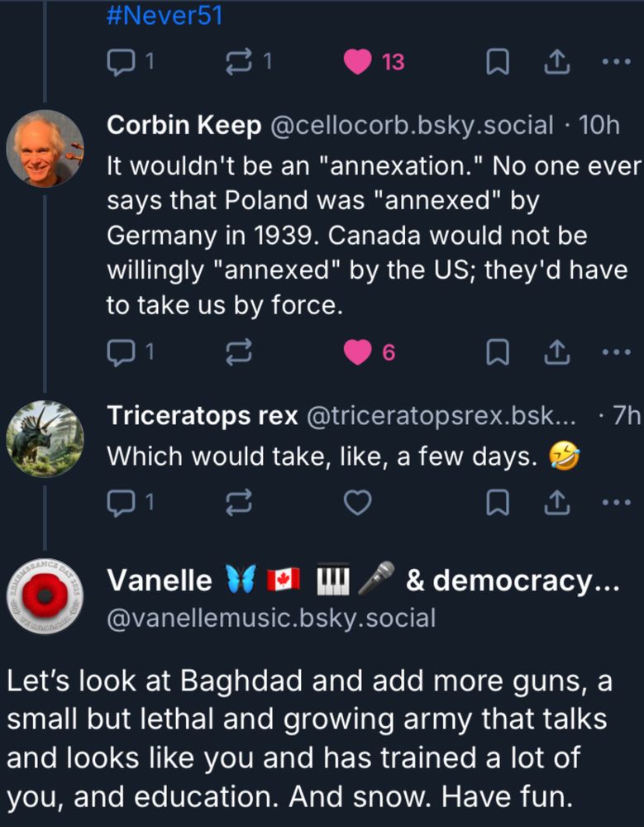This screenshot has width=644, height=827.
Task: Unlike Corbin Keep's post with 6 likes
Action: coord(358,353)
